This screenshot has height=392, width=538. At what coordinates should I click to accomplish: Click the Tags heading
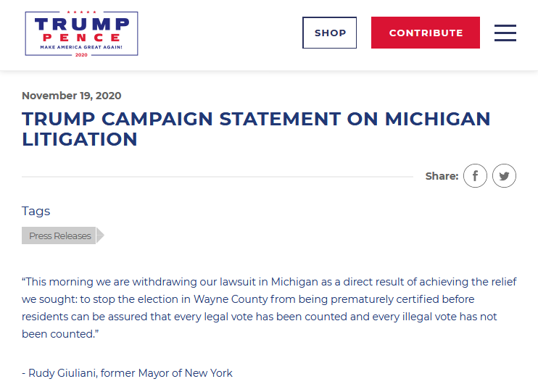coord(36,211)
